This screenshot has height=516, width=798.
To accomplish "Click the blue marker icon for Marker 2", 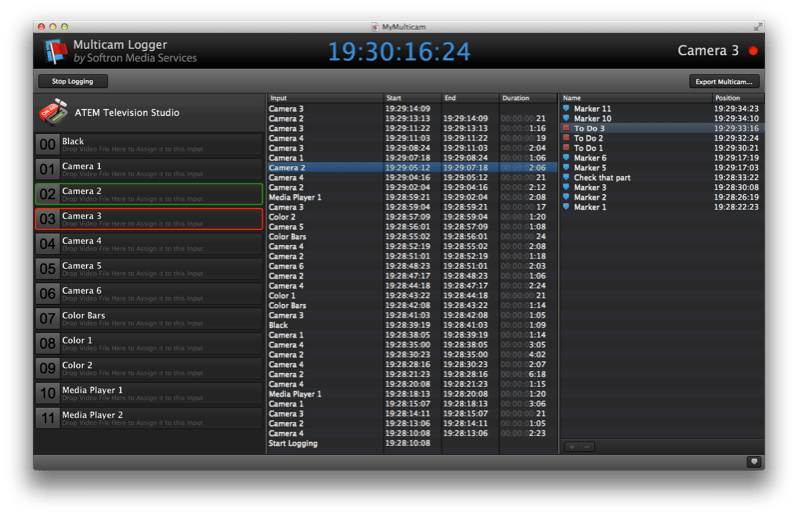I will pyautogui.click(x=566, y=197).
